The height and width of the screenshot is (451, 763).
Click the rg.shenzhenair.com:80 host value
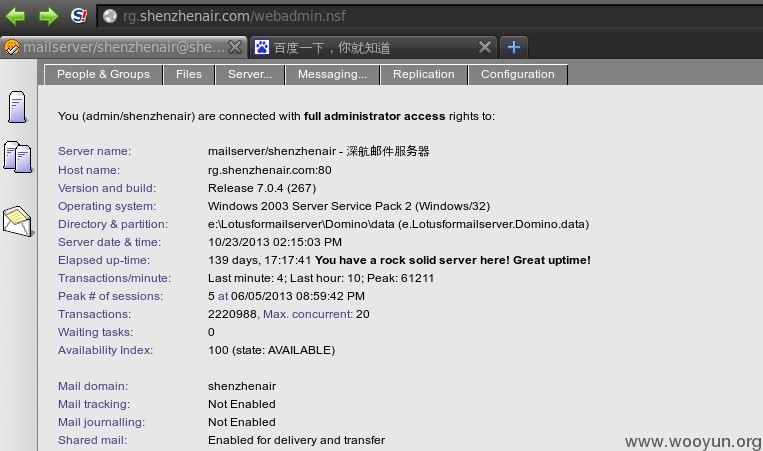coord(270,170)
